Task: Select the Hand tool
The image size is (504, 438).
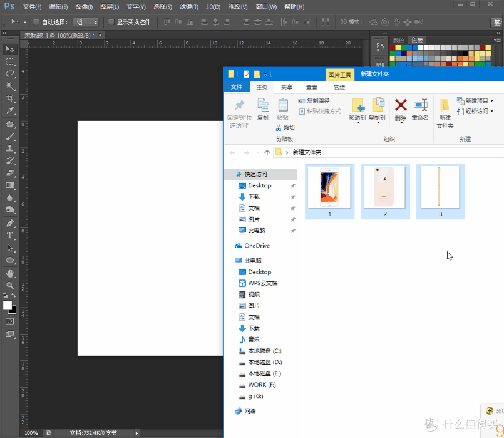Action: tap(10, 273)
